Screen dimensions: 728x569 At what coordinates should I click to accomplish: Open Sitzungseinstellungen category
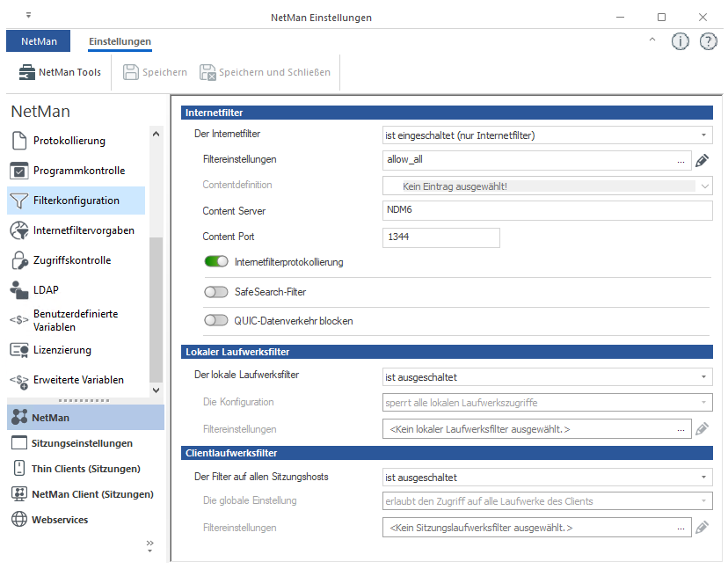[x=82, y=443]
